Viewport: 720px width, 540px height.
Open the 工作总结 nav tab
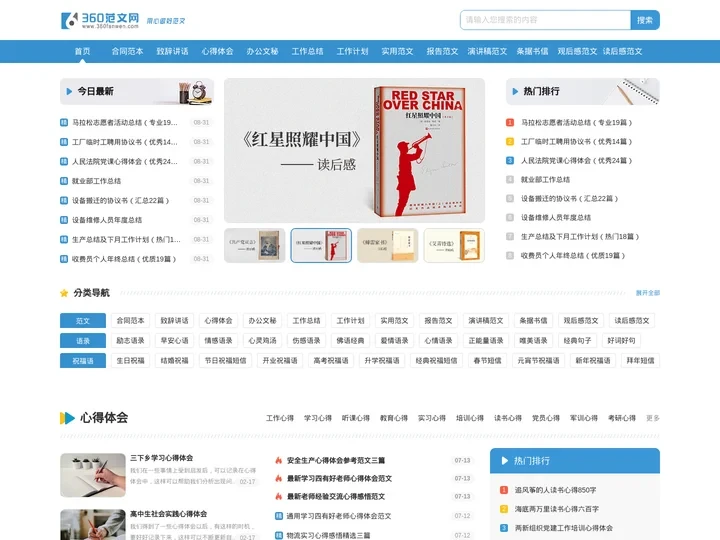tap(307, 51)
